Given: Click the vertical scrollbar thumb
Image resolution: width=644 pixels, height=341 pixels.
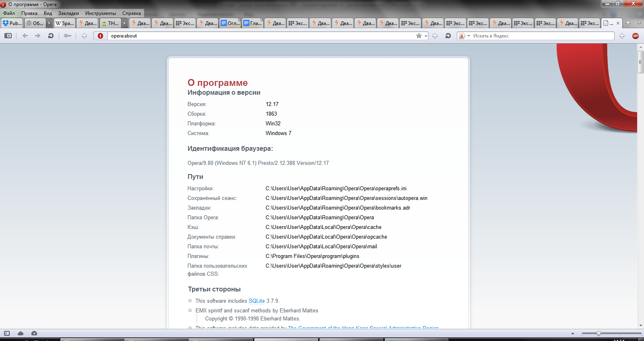Looking at the screenshot, I should click(x=641, y=61).
